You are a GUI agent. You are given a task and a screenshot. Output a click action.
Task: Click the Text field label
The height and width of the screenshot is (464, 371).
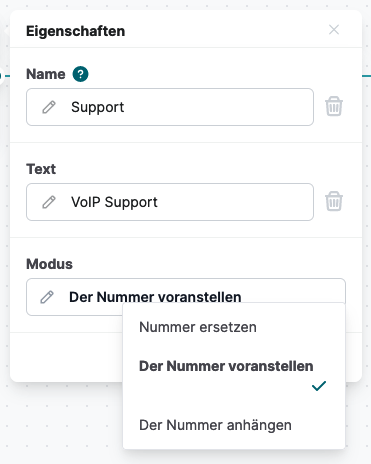tap(41, 169)
